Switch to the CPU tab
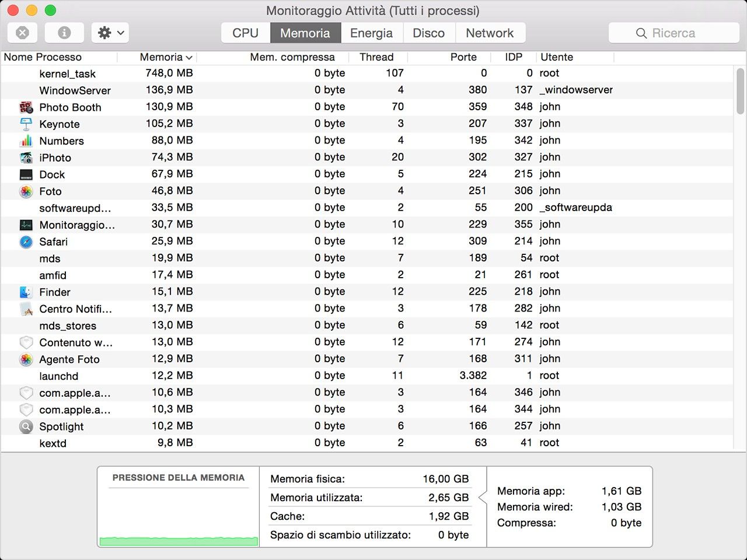 246,33
